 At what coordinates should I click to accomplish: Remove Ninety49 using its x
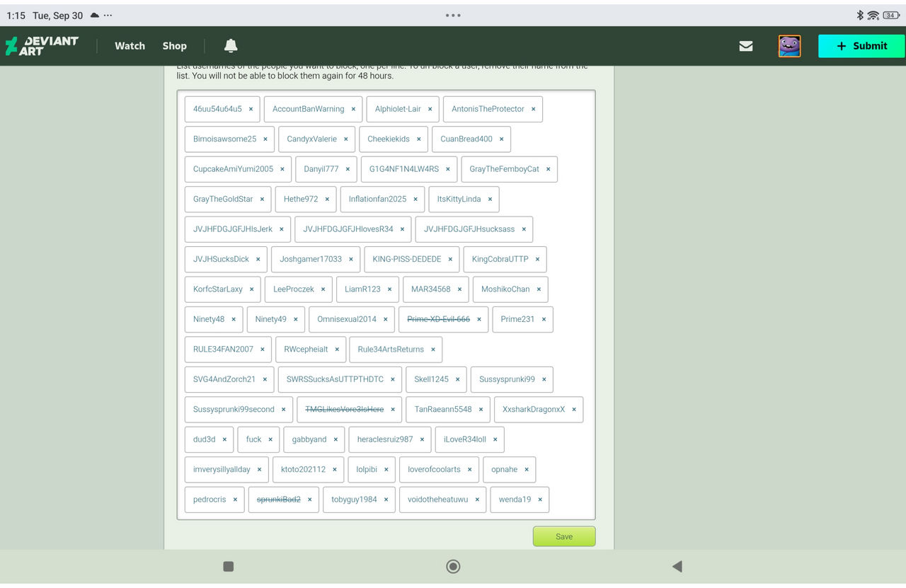295,319
